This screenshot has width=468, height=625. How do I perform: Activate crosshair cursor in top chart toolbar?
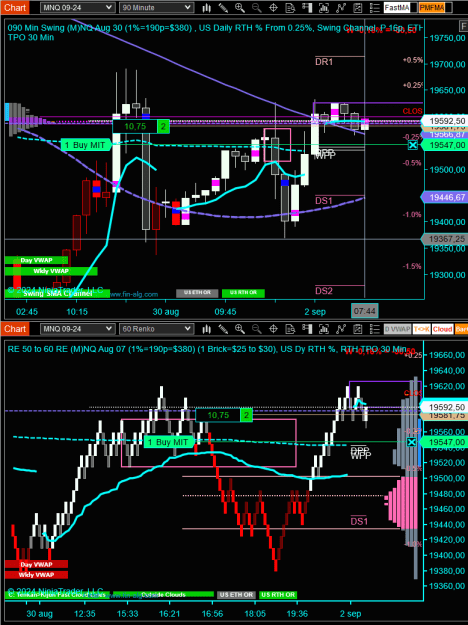(273, 8)
